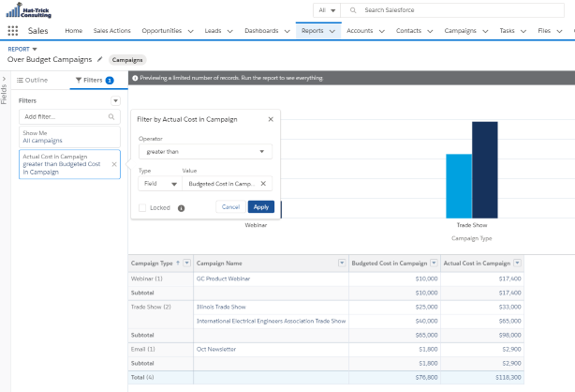Sort by Campaign Type using arrow icon
The height and width of the screenshot is (392, 575).
(x=178, y=263)
